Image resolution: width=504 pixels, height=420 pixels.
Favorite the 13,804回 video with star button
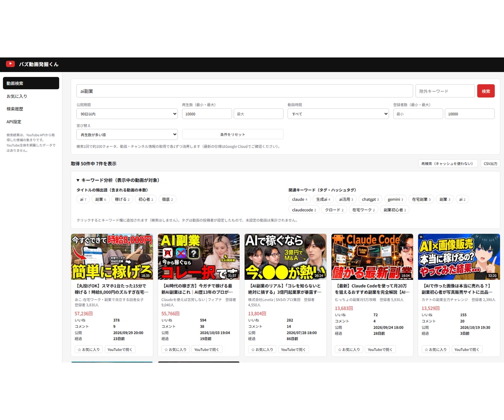pyautogui.click(x=262, y=349)
